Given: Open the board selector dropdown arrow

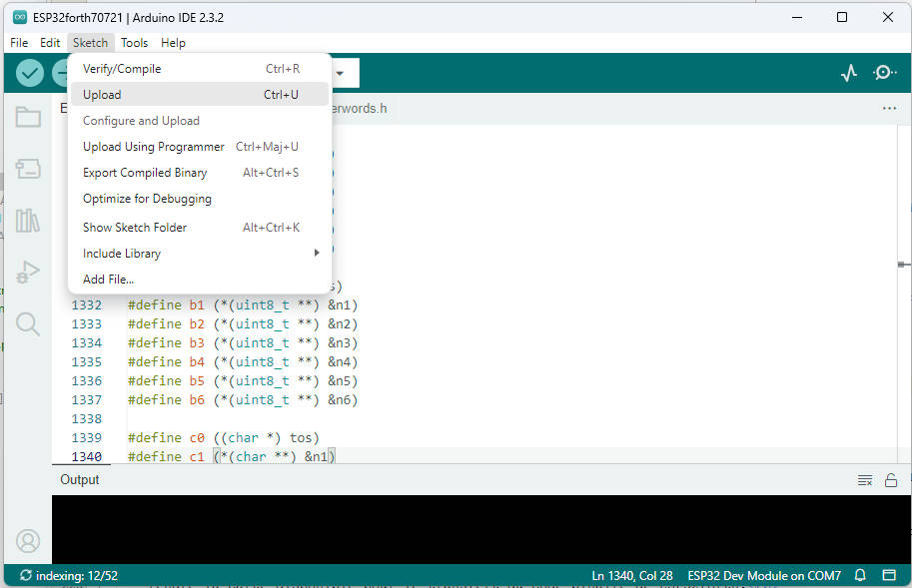Looking at the screenshot, I should (340, 74).
